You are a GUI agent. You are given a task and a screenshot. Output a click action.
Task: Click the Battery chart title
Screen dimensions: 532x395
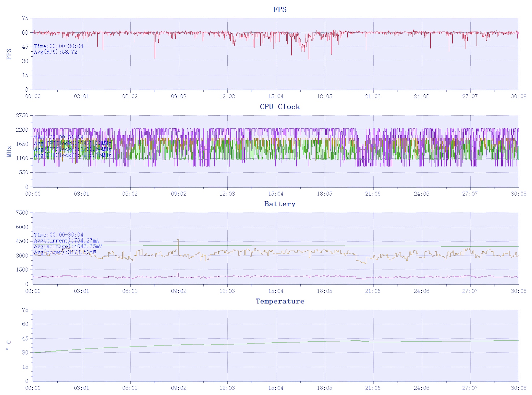coord(280,204)
